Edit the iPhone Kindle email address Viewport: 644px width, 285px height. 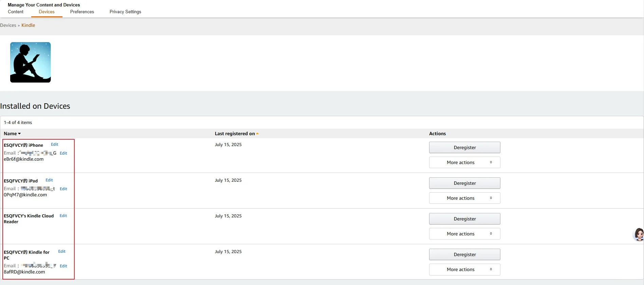[x=63, y=153]
